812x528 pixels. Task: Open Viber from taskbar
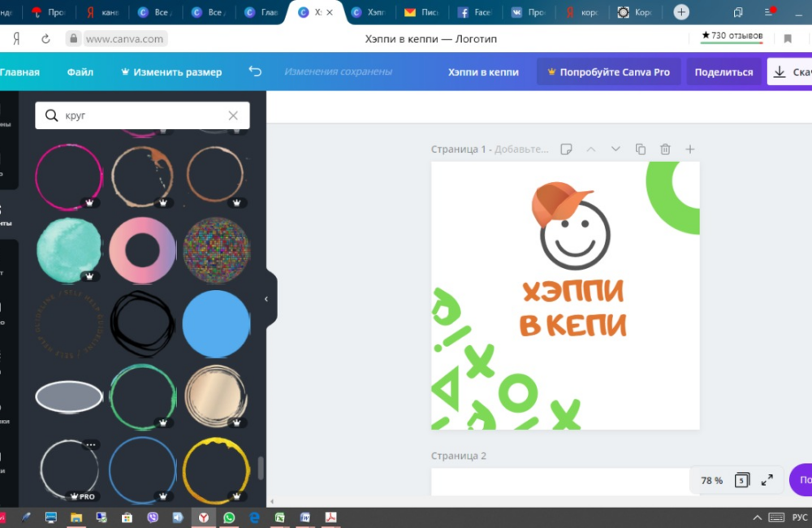153,517
